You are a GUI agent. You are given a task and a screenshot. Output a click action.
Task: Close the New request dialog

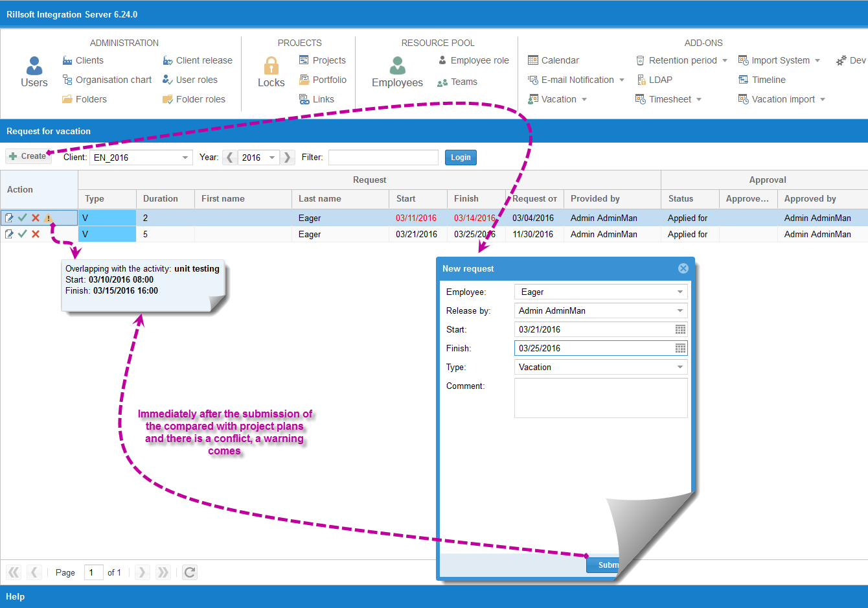coord(683,268)
